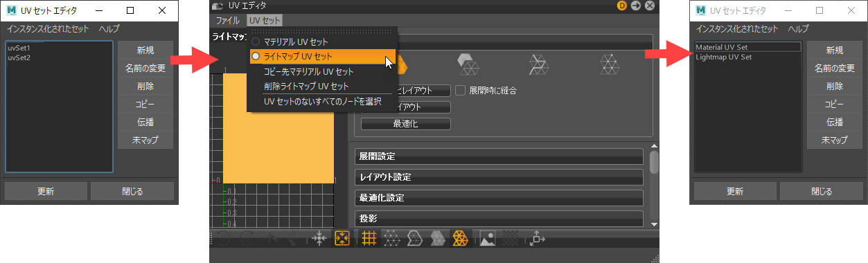Click 新規 button in left window
Screen dimensions: 868x263
[145, 50]
